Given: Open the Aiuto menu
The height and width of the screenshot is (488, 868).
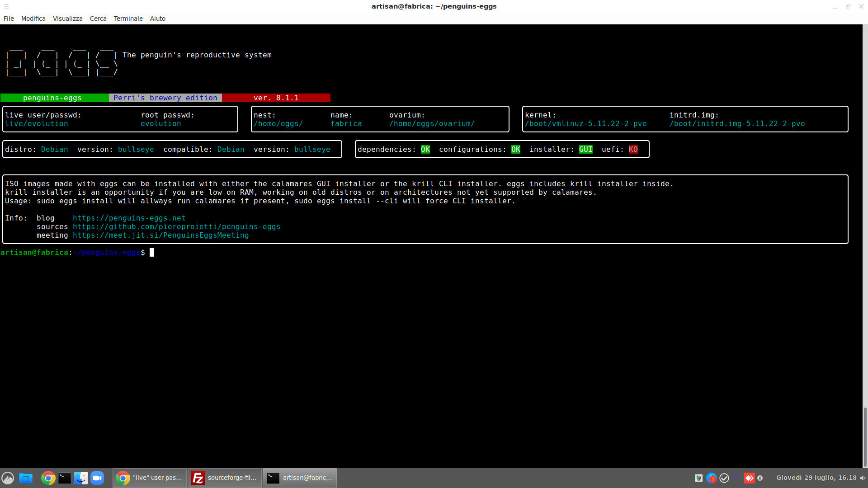Looking at the screenshot, I should click(x=157, y=19).
